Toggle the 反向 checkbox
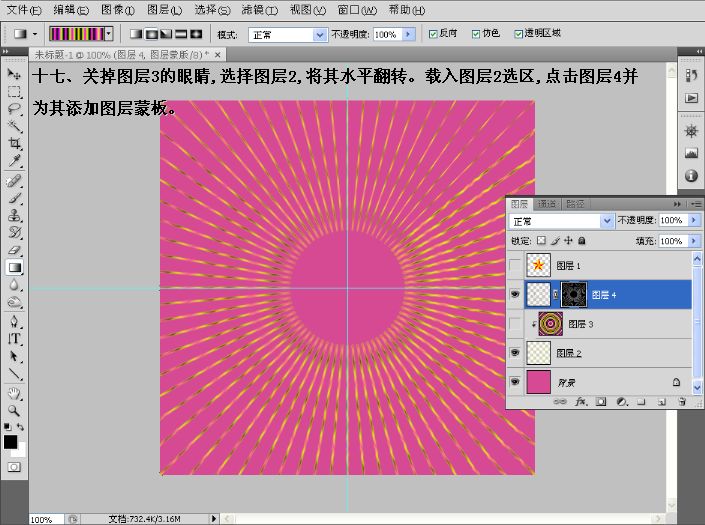The image size is (705, 525). [433, 34]
